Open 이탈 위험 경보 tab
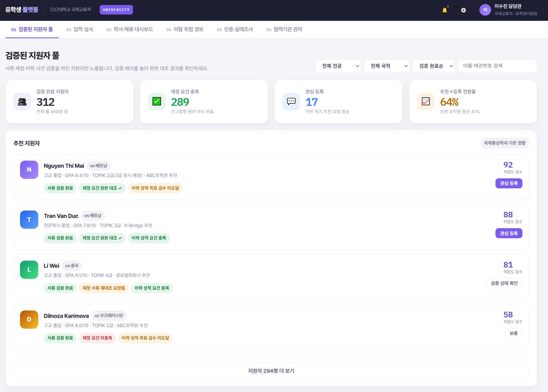This screenshot has width=548, height=392. click(185, 29)
